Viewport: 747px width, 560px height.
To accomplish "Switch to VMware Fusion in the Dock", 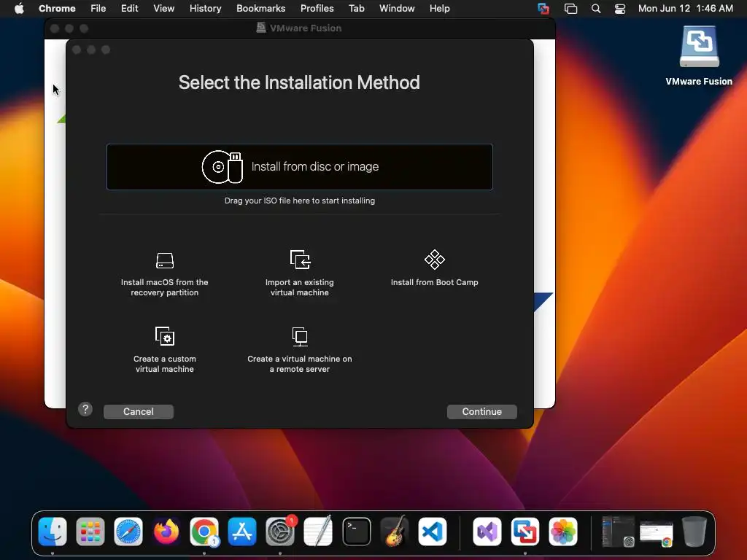I will tap(525, 532).
